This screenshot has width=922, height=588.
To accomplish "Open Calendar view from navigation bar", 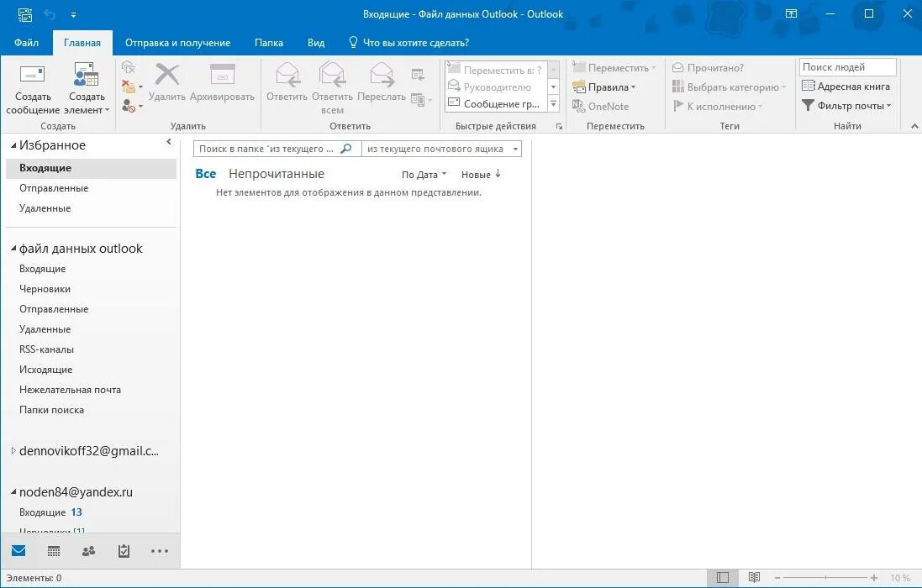I will coord(54,551).
